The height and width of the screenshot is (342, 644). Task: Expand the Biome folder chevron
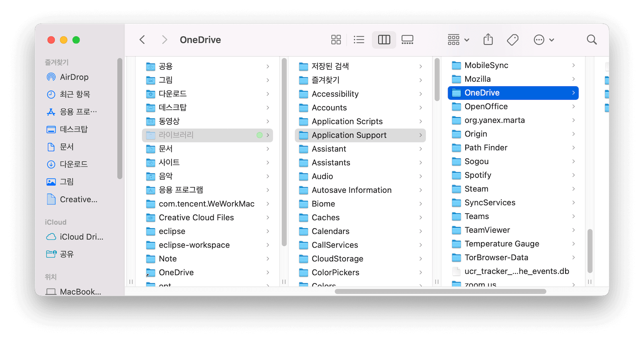pyautogui.click(x=421, y=204)
